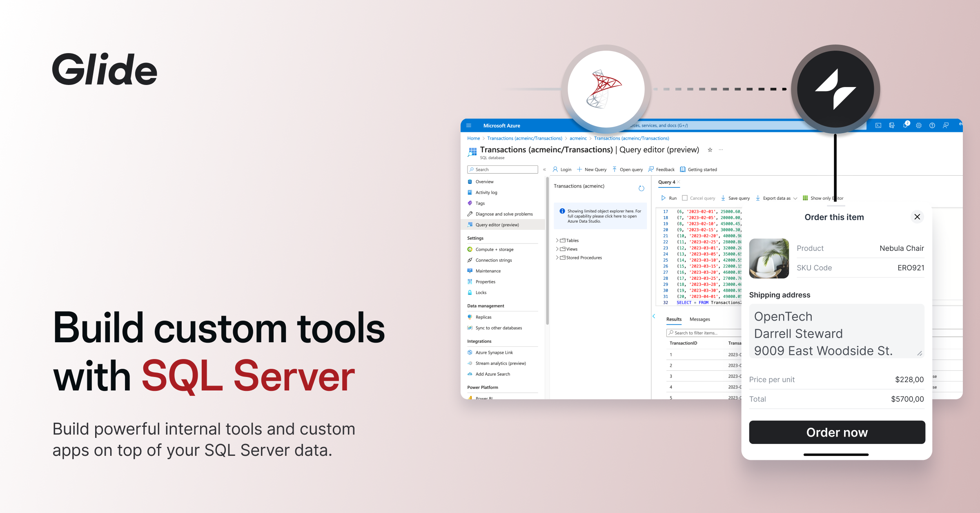Toggle the Cancel query checkbox
This screenshot has width=980, height=513.
(685, 198)
